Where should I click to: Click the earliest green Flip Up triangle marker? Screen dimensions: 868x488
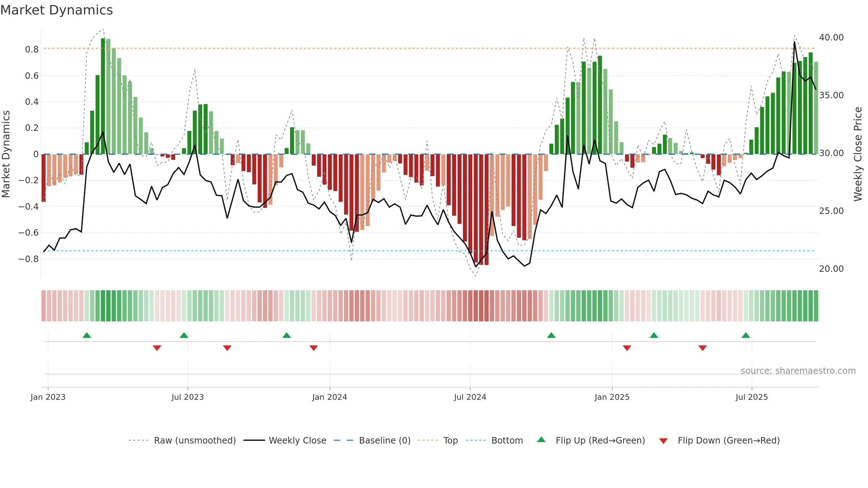point(87,335)
